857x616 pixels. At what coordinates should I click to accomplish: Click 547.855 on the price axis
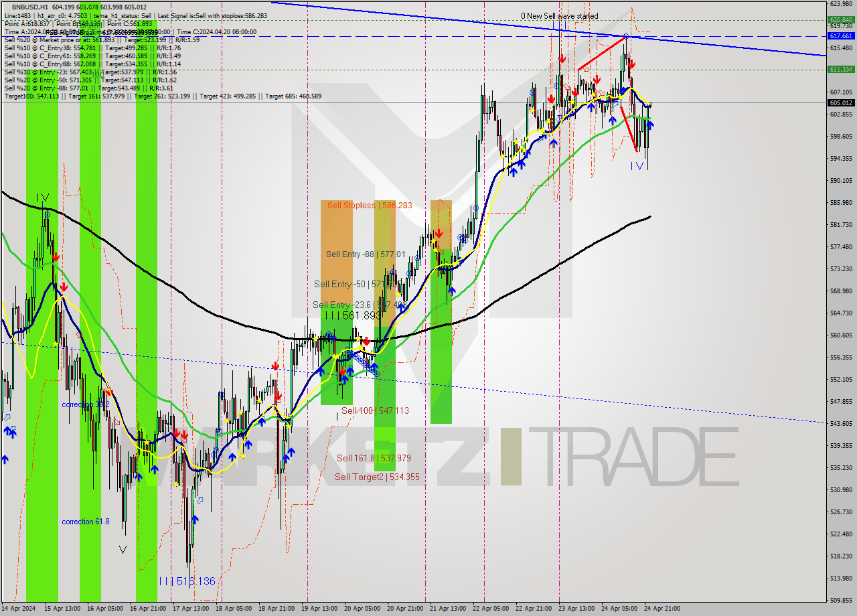click(841, 402)
